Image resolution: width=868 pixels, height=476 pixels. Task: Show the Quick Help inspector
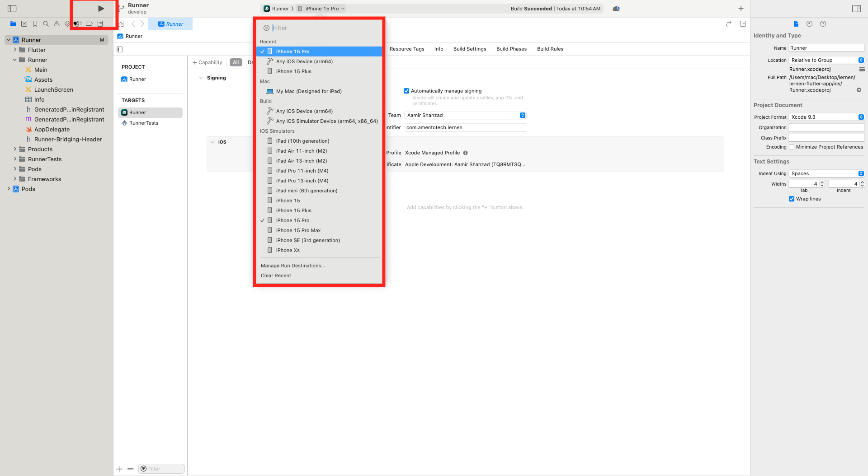(x=823, y=23)
